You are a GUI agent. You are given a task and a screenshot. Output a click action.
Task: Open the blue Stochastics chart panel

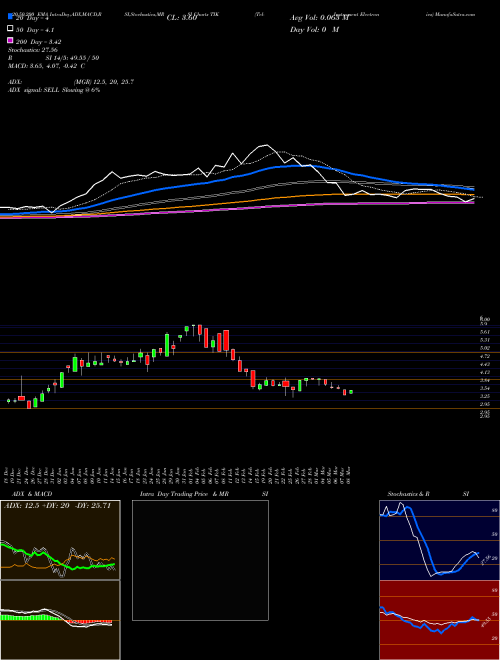(440, 540)
